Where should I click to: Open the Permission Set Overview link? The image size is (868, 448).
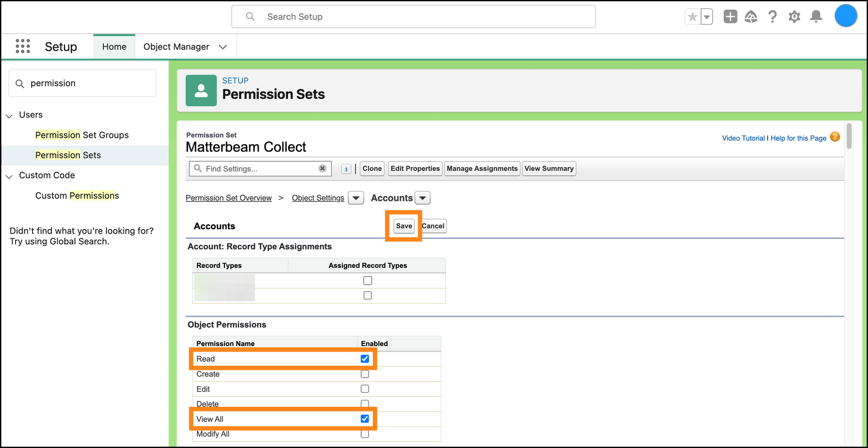229,198
